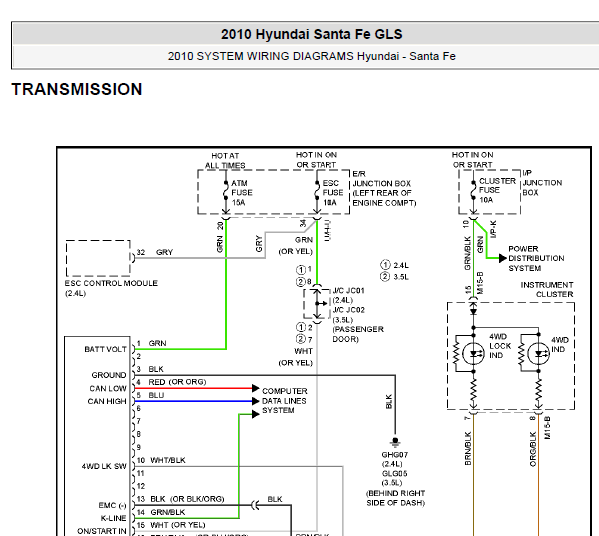This screenshot has height=536, width=599.
Task: Click the 'K-LINE' pin label
Action: (113, 518)
